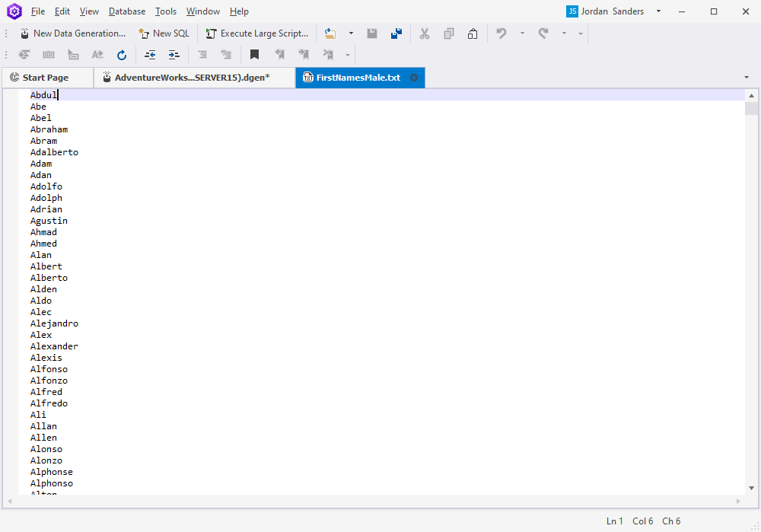The width and height of the screenshot is (761, 532).
Task: Click the Refresh circular arrow icon
Action: point(122,55)
